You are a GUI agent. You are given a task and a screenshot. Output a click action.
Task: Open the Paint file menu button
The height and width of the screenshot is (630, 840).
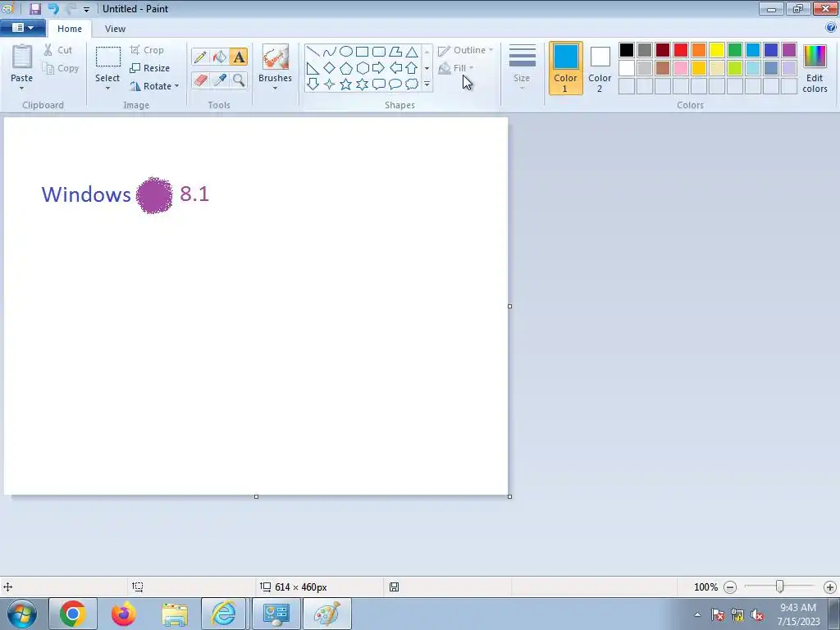22,28
